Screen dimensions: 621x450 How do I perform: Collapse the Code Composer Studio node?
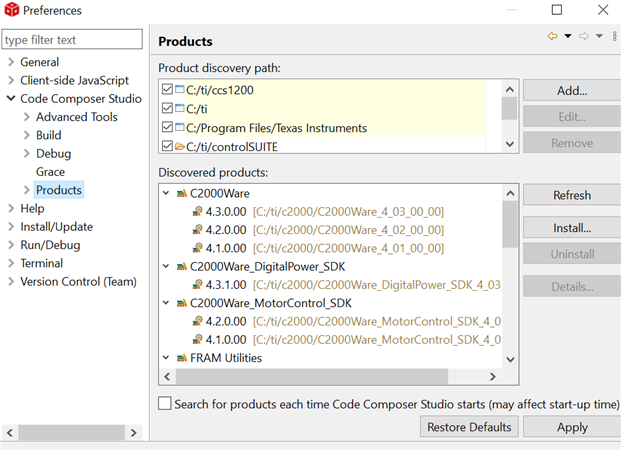[10, 99]
